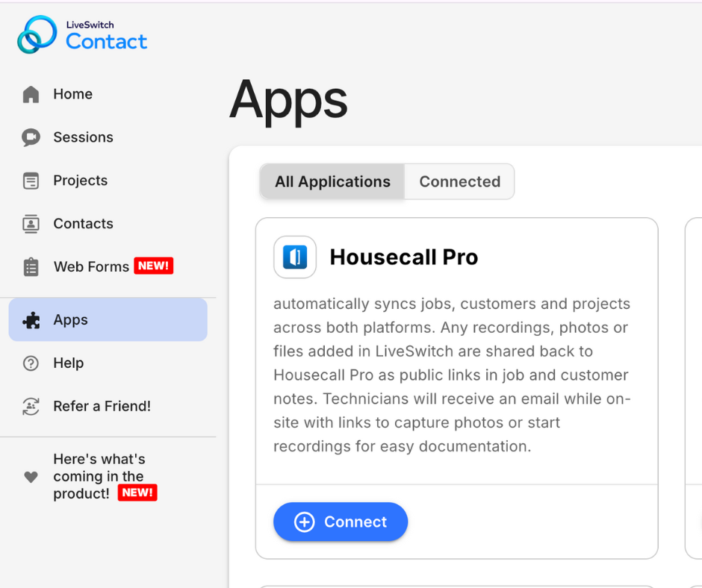This screenshot has width=702, height=588.
Task: Click the Web Forms clipboard icon
Action: (31, 267)
